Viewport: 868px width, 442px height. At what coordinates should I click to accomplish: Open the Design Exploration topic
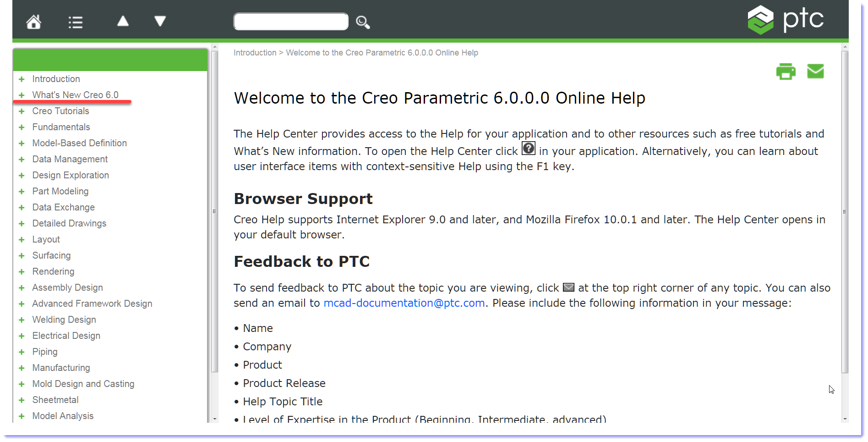point(71,175)
